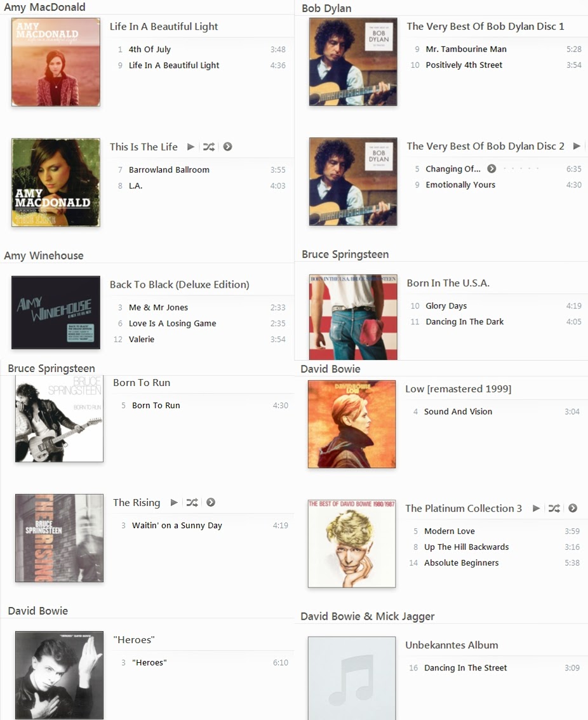The height and width of the screenshot is (720, 588).
Task: Open options arrow next to Platinum Collection 3
Action: click(x=573, y=509)
